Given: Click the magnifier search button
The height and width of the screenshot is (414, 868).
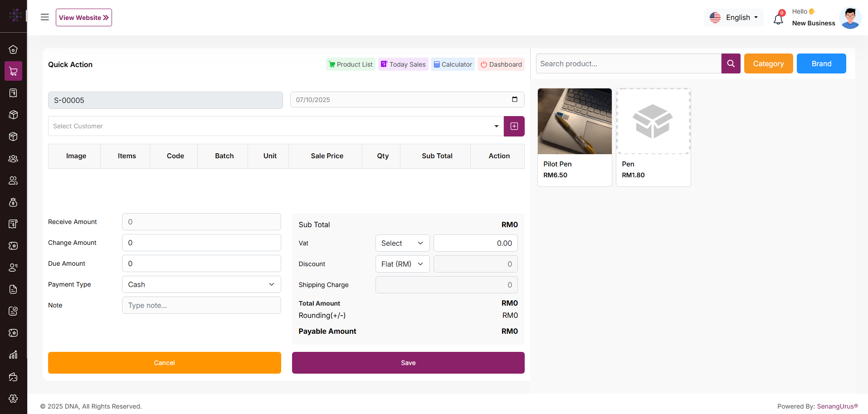Looking at the screenshot, I should coord(731,63).
